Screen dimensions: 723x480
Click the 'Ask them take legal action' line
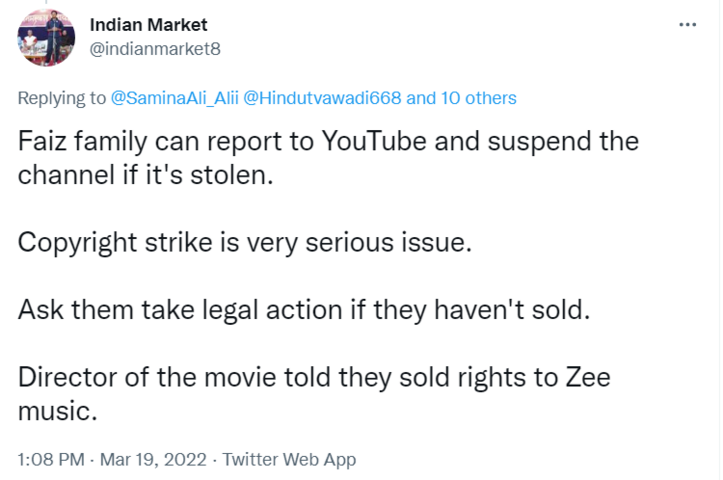tap(305, 310)
